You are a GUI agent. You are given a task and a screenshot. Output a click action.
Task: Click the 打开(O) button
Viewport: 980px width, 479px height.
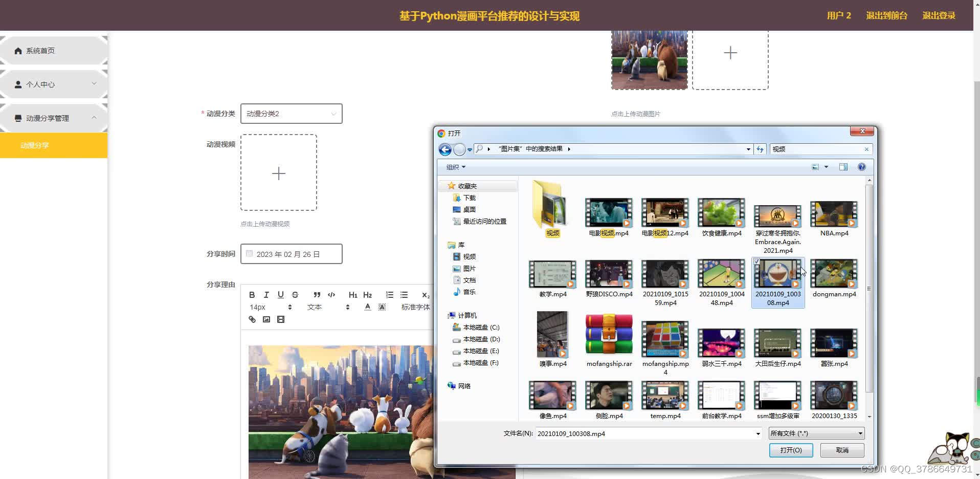[x=791, y=450]
